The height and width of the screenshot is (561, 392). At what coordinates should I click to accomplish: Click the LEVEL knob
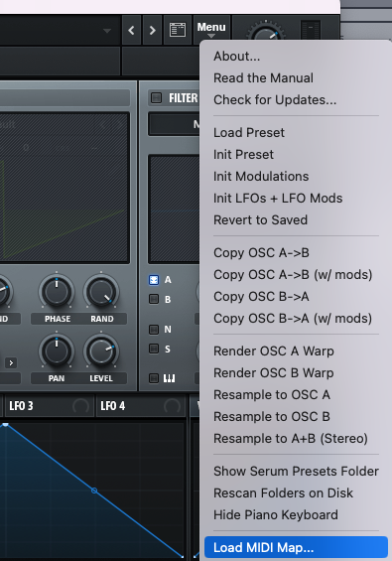101,351
